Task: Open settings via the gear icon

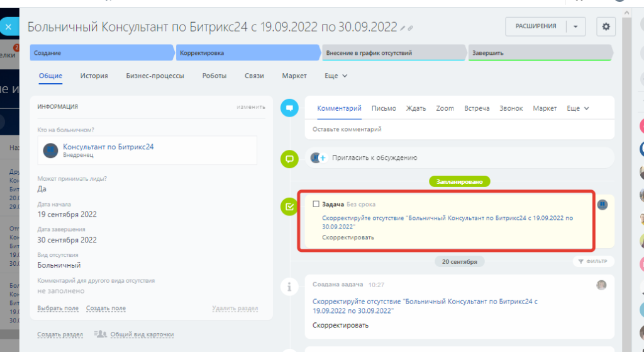Action: click(606, 26)
